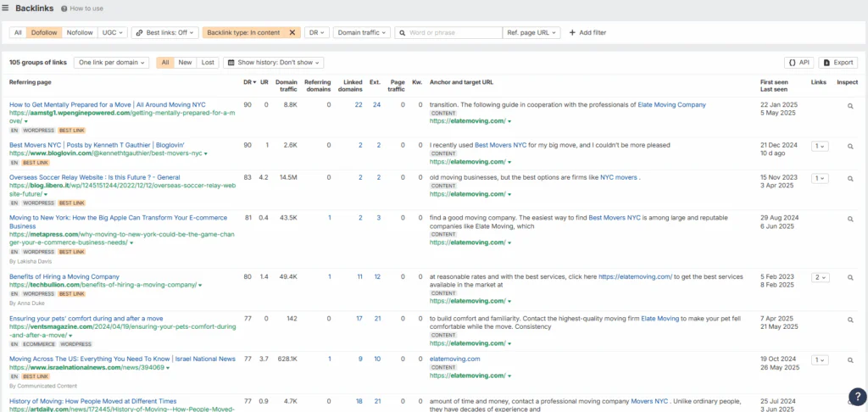Click the link icon in Best links filter
Screen dimensions: 868x412
(140, 33)
